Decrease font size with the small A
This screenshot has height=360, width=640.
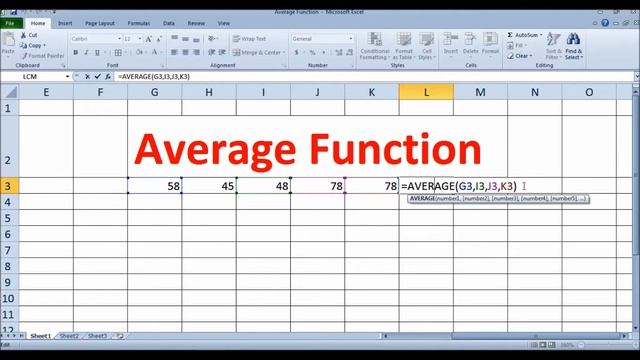(x=159, y=39)
